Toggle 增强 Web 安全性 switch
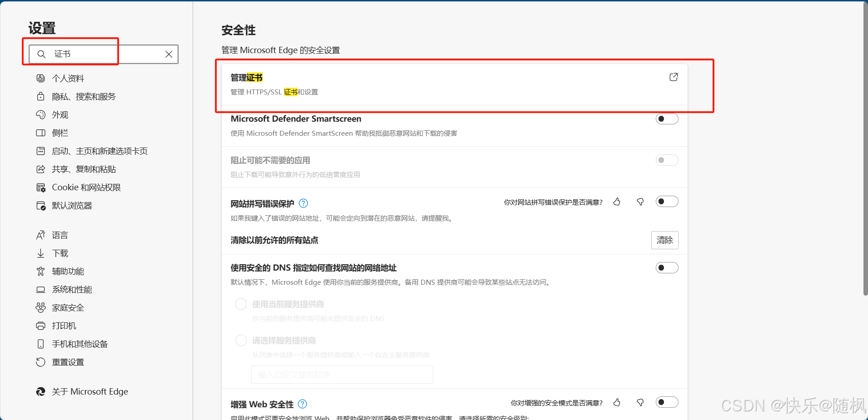The height and width of the screenshot is (420, 868). point(667,402)
